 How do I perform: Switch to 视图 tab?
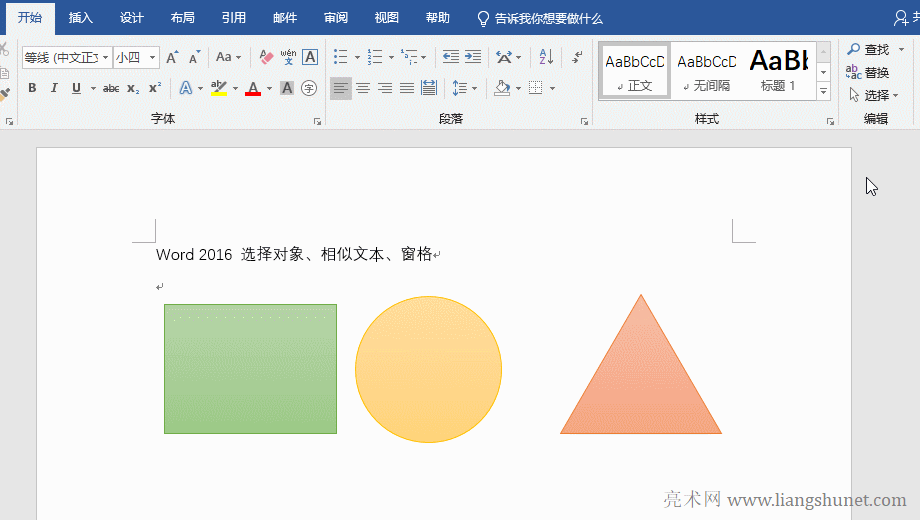(x=387, y=18)
